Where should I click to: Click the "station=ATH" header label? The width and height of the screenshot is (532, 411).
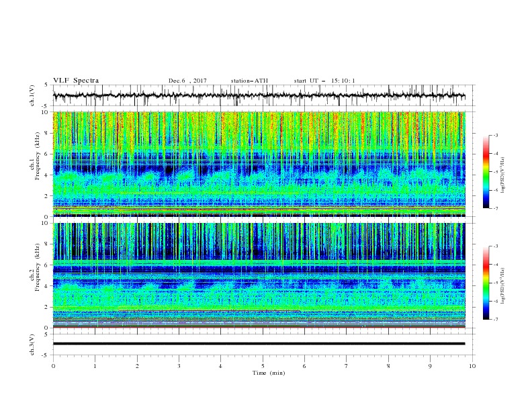(x=249, y=81)
